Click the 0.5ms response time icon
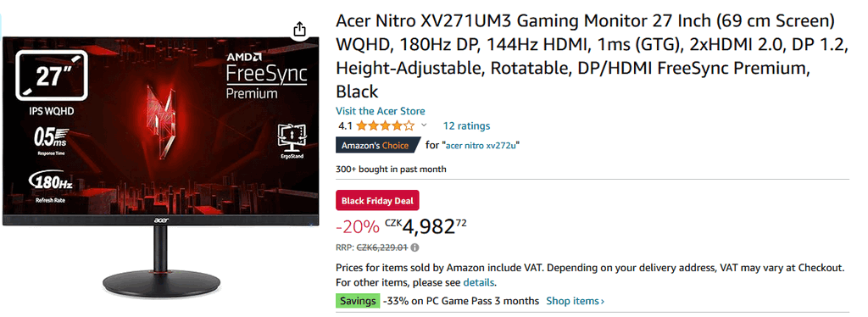This screenshot has width=868, height=317. (51, 141)
